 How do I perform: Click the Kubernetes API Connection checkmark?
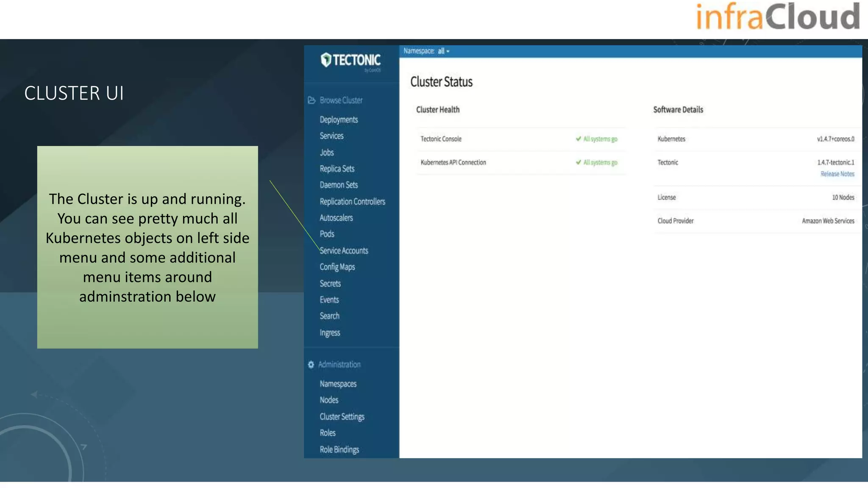point(578,162)
